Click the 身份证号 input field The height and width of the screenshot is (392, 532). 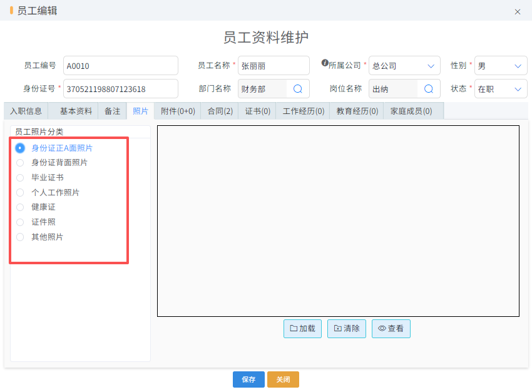click(121, 89)
